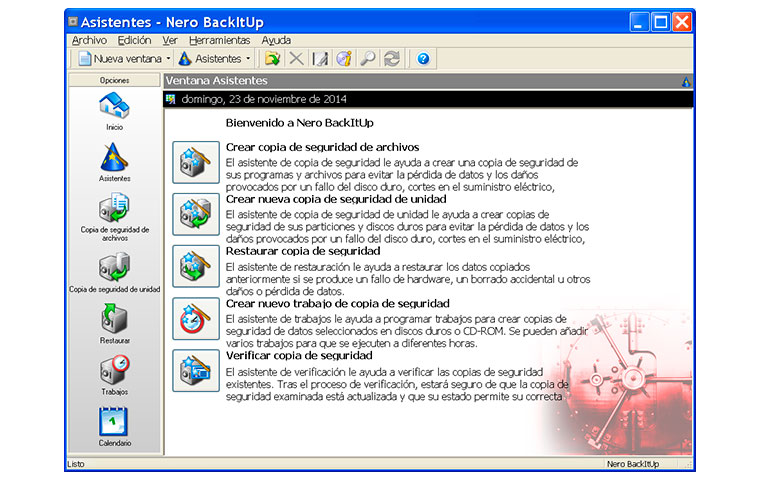
Task: Click the 'Bienvenido a Nero BackItUp' text
Action: [x=300, y=123]
